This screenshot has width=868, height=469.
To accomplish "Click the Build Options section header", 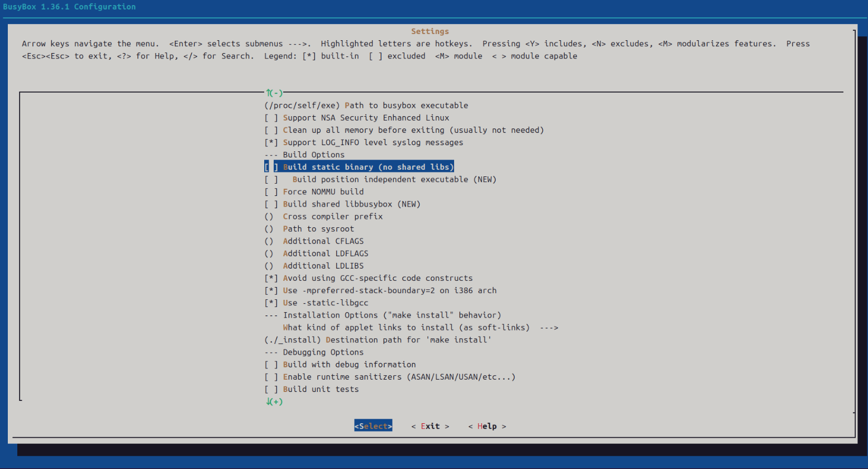I will 304,155.
